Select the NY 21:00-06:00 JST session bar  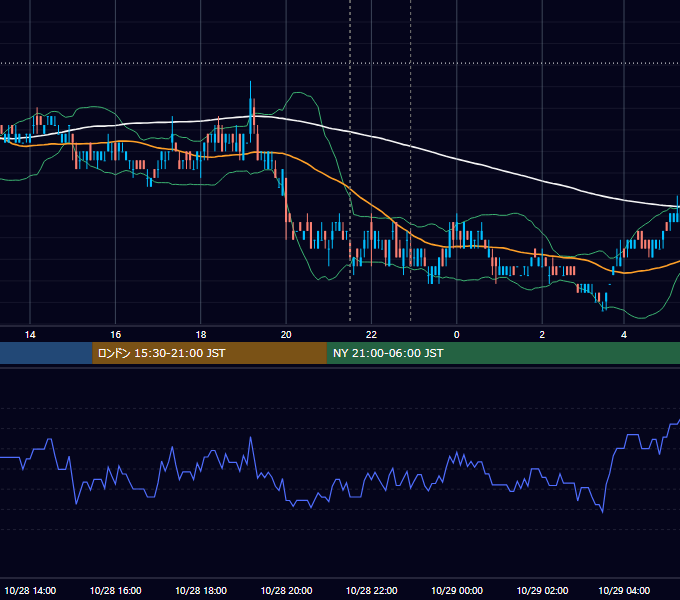pos(503,353)
